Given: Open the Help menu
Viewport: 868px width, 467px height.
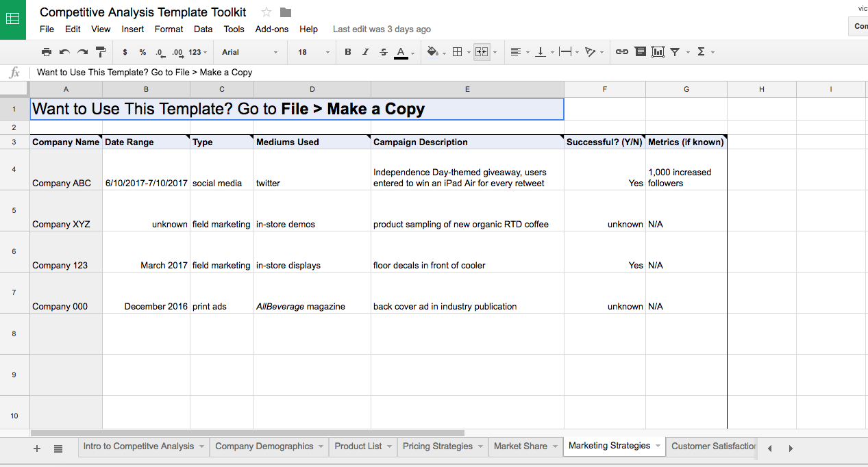Looking at the screenshot, I should pyautogui.click(x=308, y=29).
